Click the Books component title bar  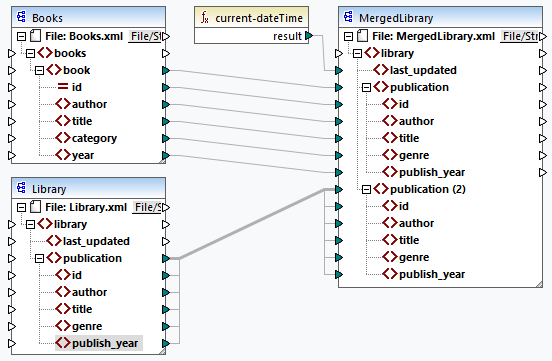[88, 17]
